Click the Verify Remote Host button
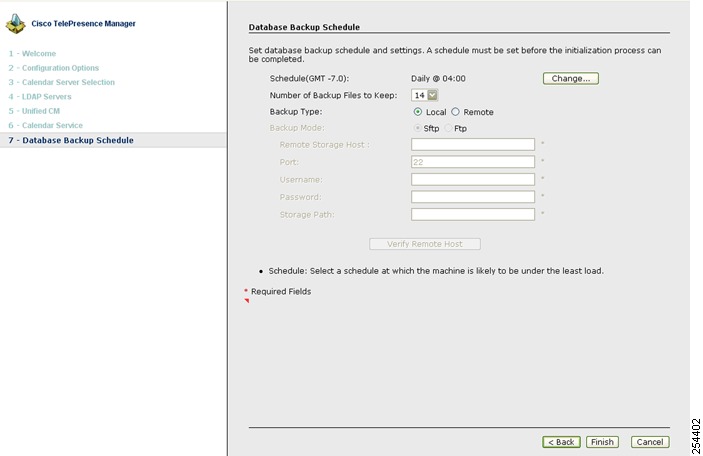This screenshot has width=703, height=456. tap(425, 244)
